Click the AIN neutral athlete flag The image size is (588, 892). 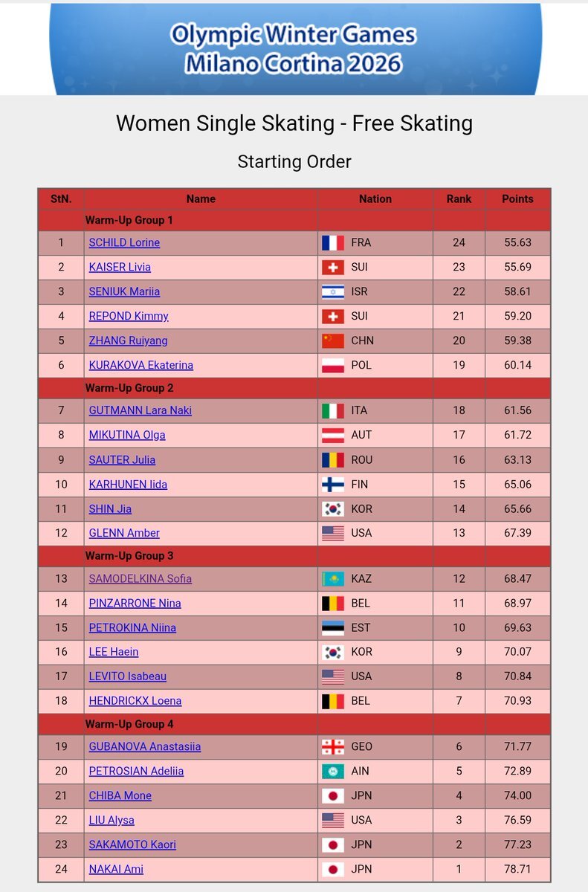pos(332,771)
